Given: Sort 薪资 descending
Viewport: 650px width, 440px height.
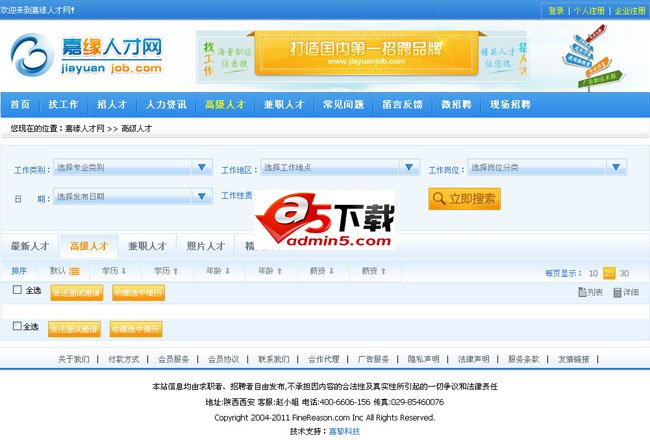Looking at the screenshot, I should [322, 271].
